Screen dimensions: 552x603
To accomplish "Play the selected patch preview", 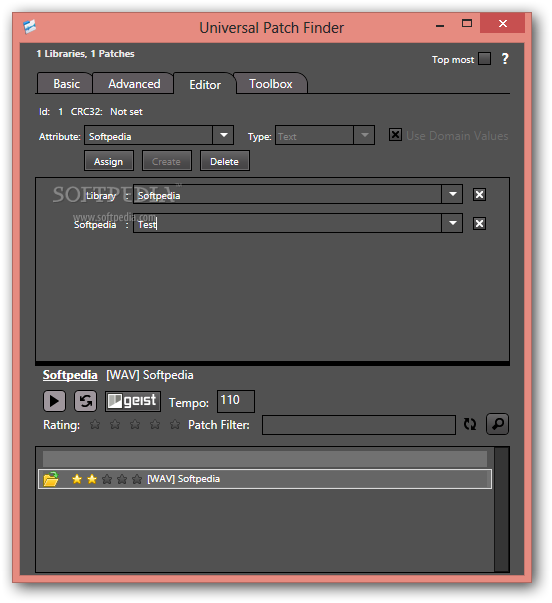I will coord(54,401).
